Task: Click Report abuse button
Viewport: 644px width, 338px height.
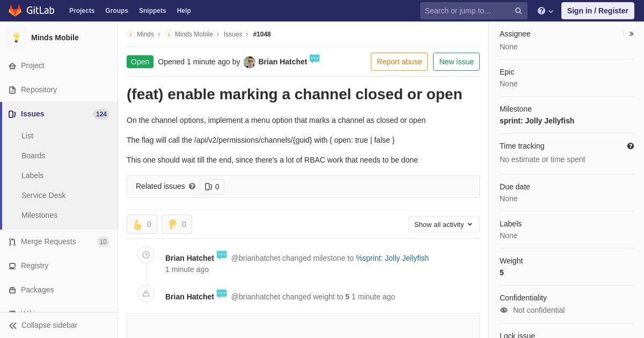Action: pos(399,62)
